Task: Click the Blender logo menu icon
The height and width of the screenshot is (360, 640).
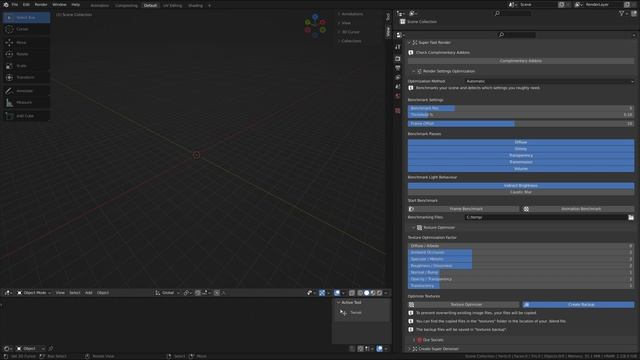Action: [x=6, y=4]
